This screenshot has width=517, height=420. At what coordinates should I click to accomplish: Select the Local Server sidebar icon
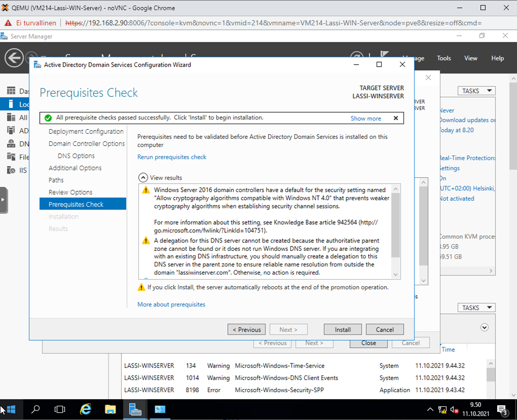pyautogui.click(x=11, y=104)
